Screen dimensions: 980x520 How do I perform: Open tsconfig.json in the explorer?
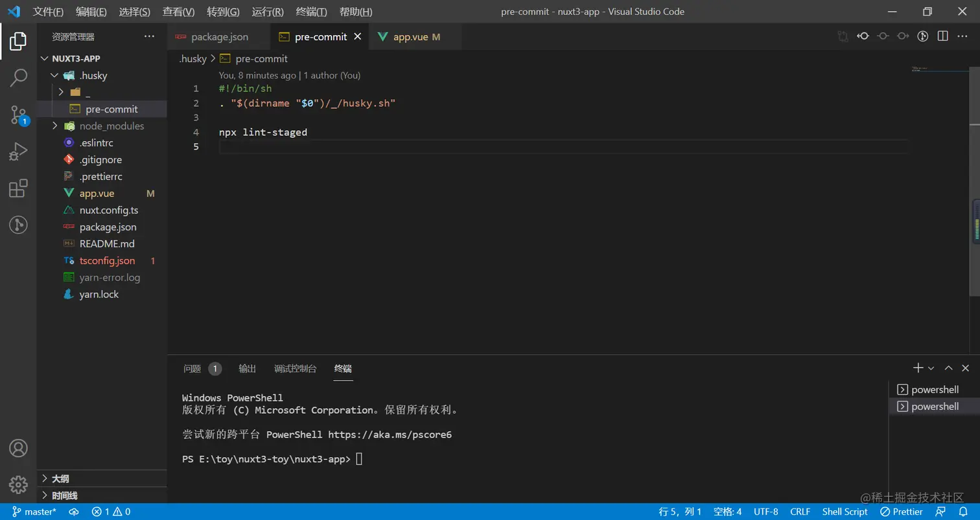(x=102, y=260)
